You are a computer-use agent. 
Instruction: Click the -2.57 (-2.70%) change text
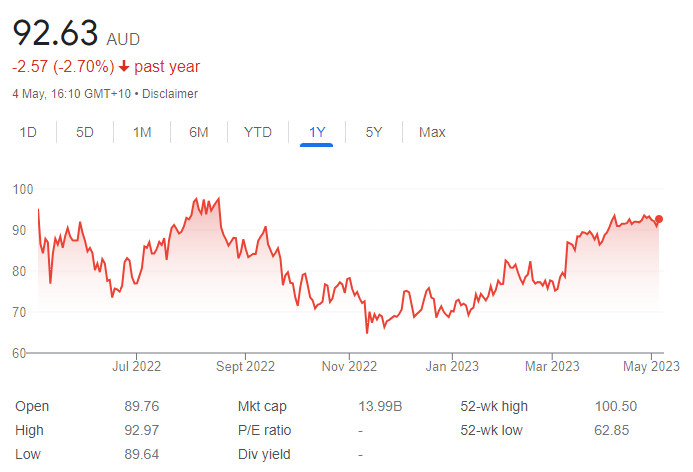point(63,67)
